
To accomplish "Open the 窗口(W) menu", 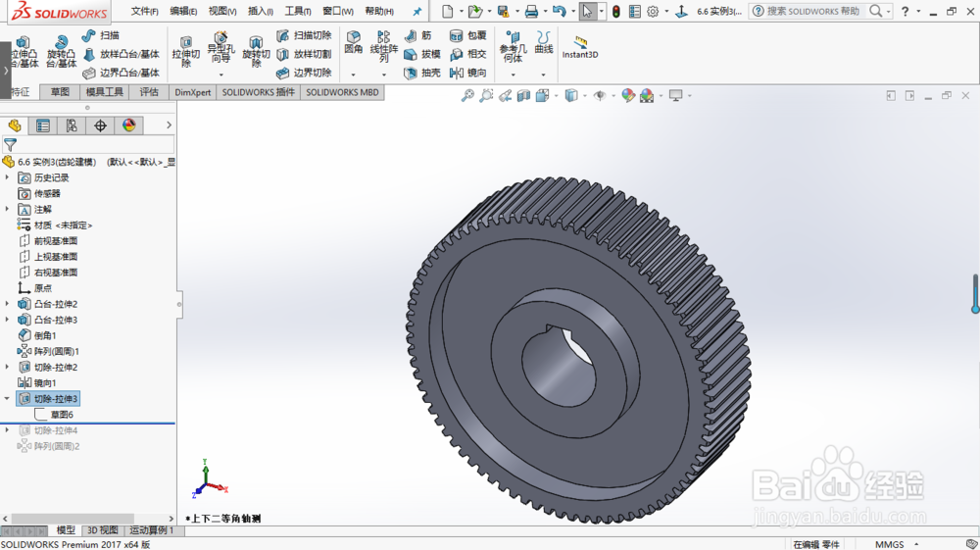I will click(x=337, y=11).
